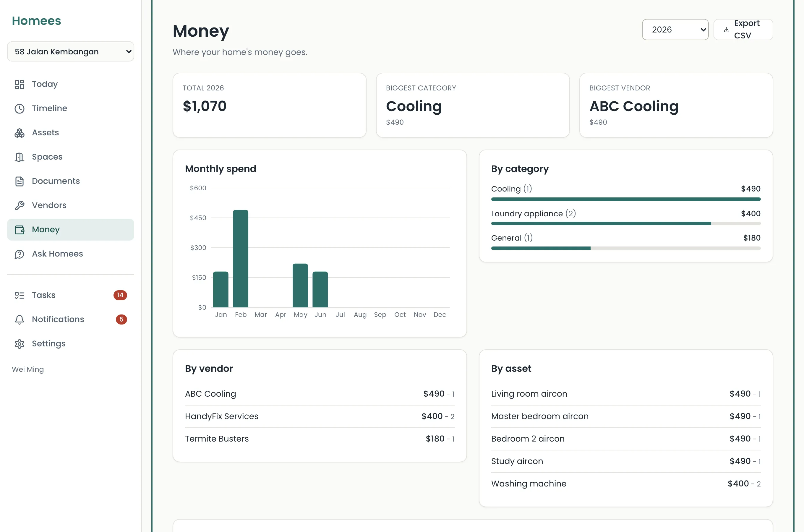Click the Washing machine asset row
The width and height of the screenshot is (804, 532).
point(625,484)
